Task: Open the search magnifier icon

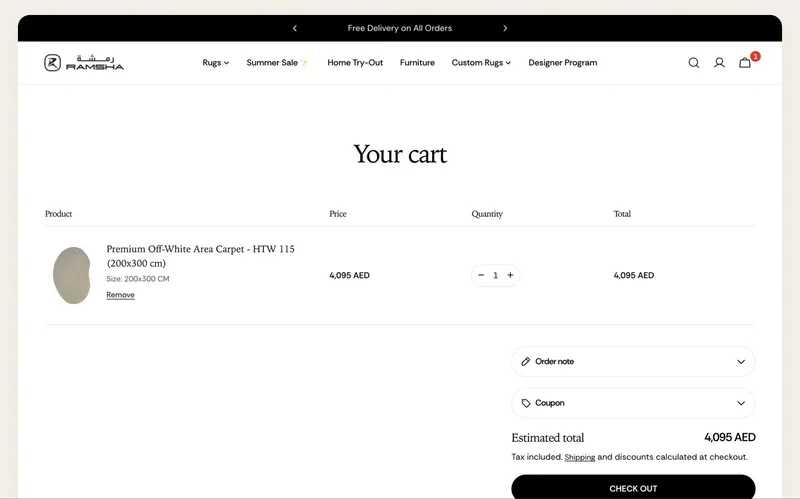Action: [x=693, y=63]
